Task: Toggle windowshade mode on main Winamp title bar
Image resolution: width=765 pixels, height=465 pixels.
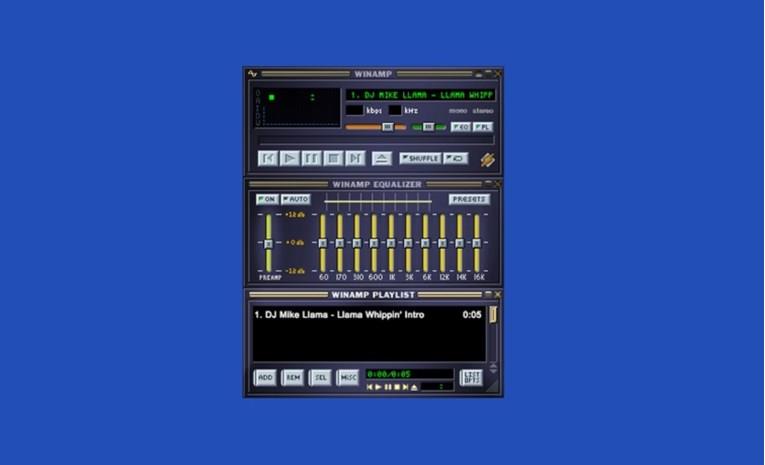Action: coord(488,74)
